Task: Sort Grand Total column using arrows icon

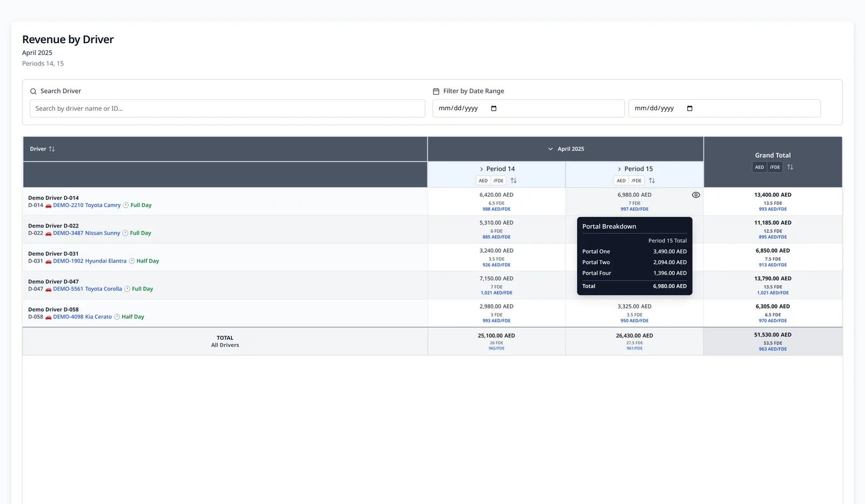Action: coord(790,167)
